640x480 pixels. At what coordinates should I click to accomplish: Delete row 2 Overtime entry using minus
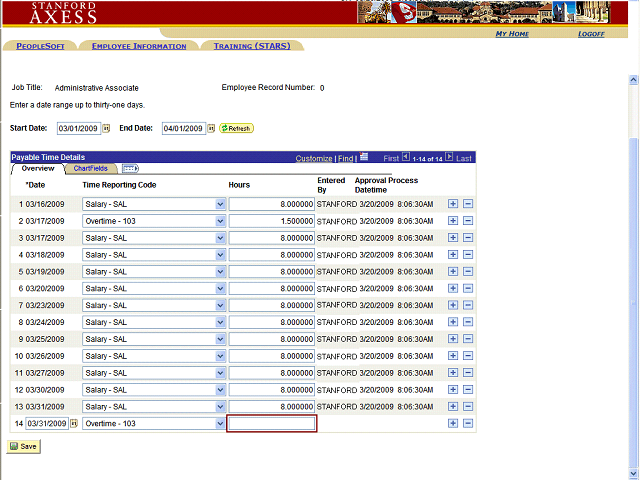coord(468,221)
